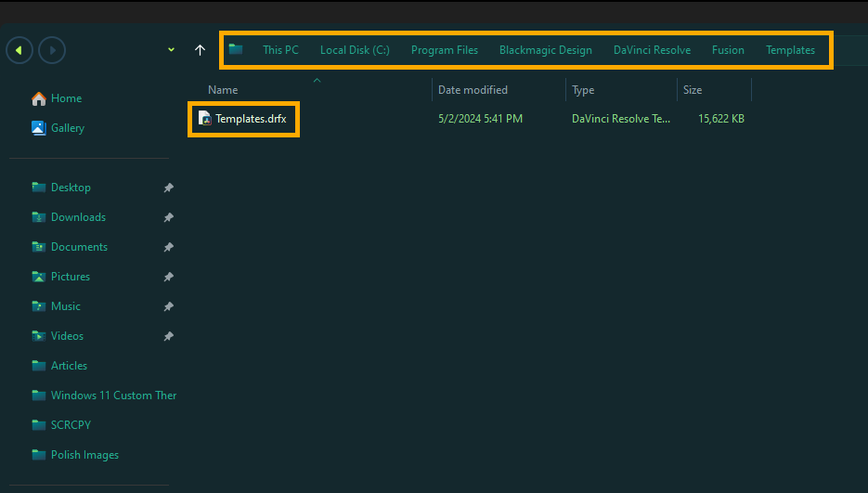Click the pin icon beside Videos

[x=168, y=336]
